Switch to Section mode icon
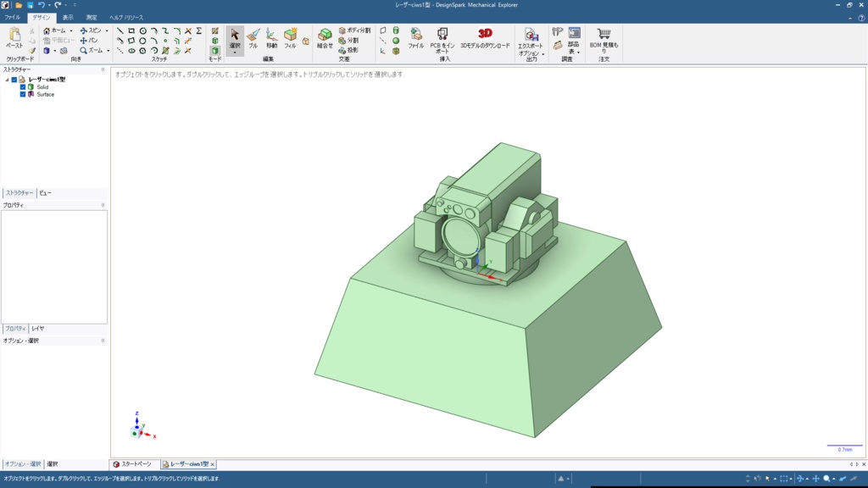This screenshot has width=868, height=488. click(214, 41)
